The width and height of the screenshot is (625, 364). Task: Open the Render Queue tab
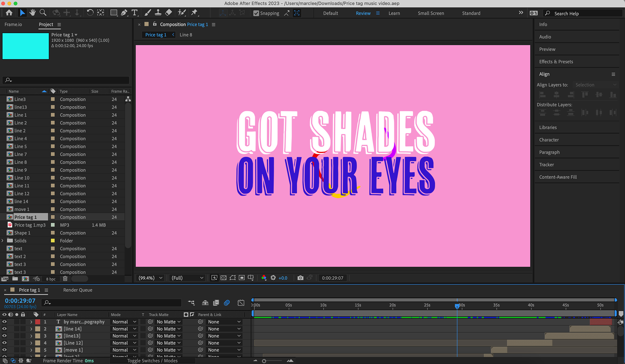77,290
